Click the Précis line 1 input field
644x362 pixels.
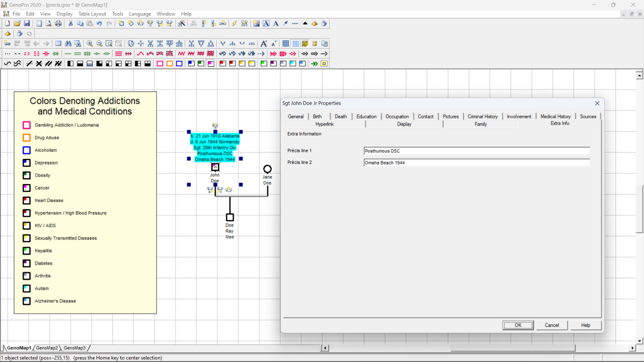[476, 151]
